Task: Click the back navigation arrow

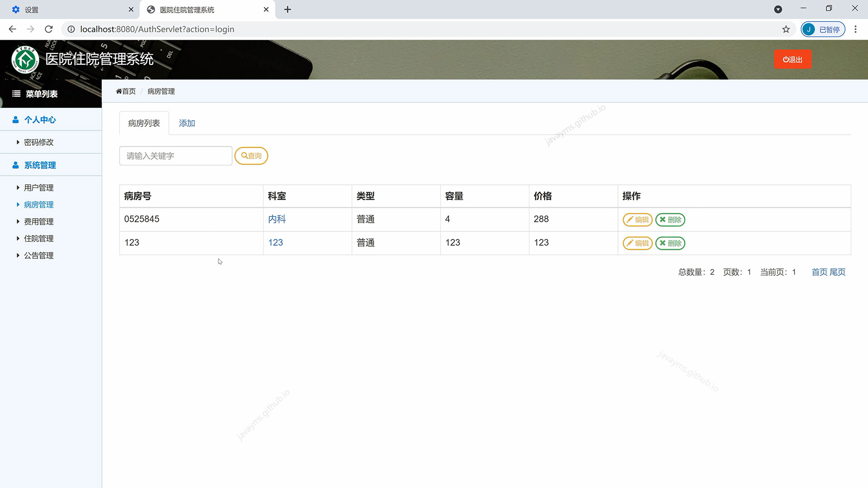Action: 12,29
